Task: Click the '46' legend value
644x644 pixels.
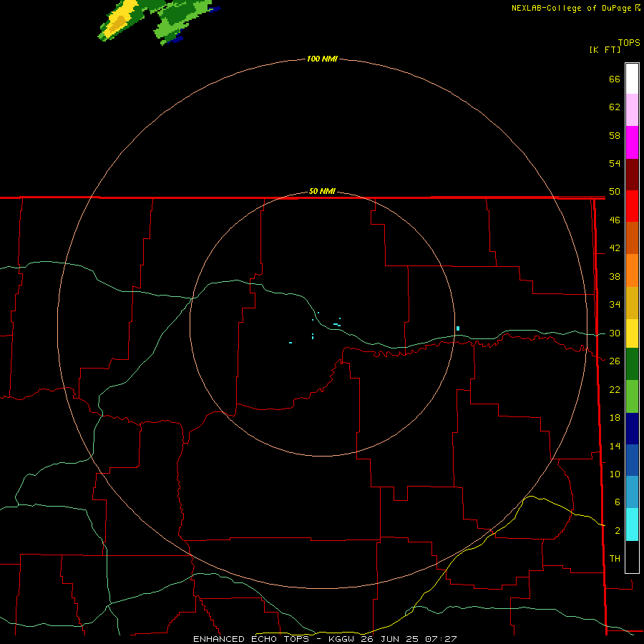Action: click(x=615, y=220)
